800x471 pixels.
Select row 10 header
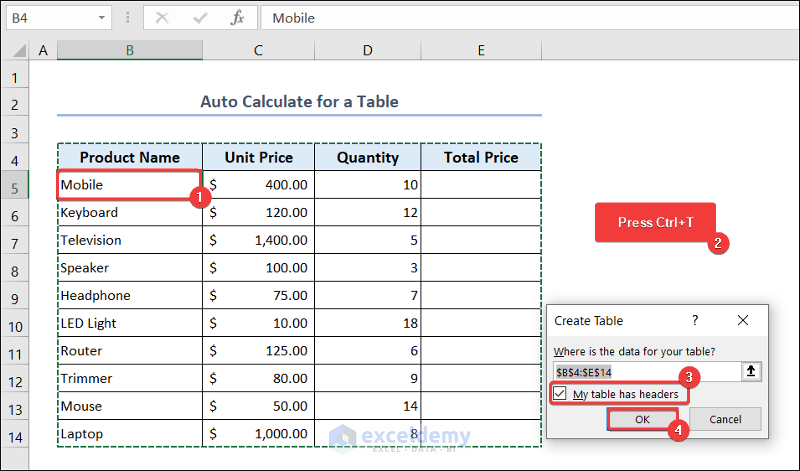coord(15,324)
